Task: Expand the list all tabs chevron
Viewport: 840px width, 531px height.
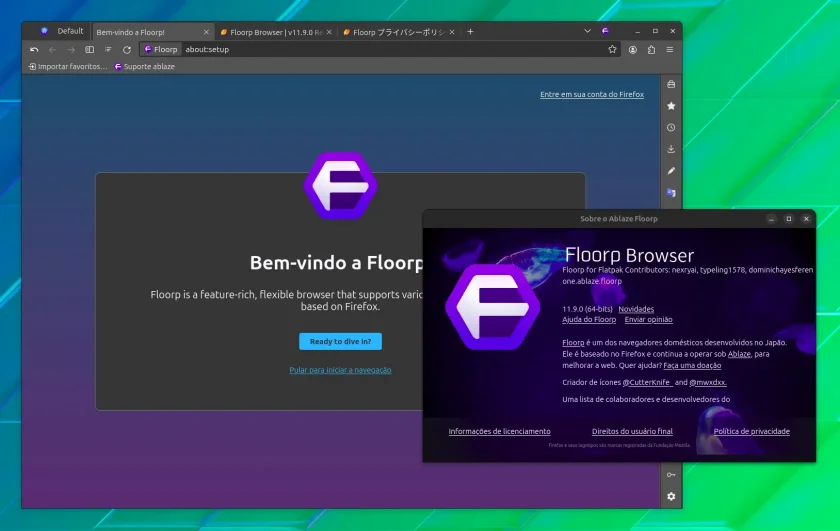Action: (587, 31)
